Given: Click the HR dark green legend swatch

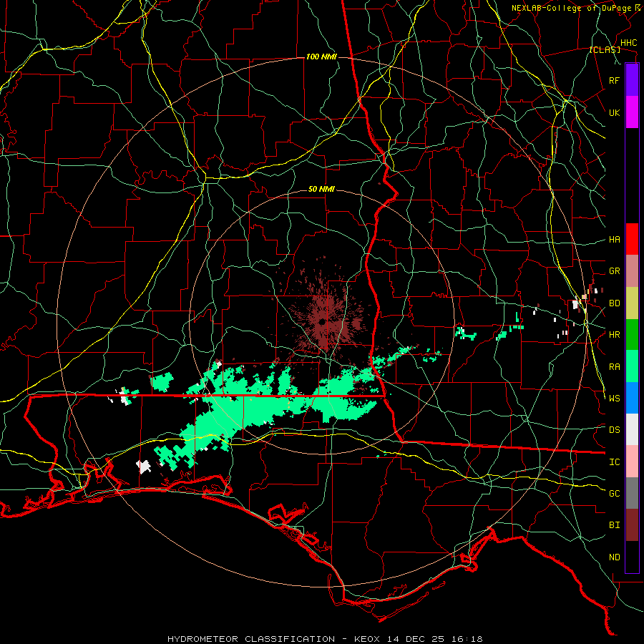Looking at the screenshot, I should click(632, 334).
